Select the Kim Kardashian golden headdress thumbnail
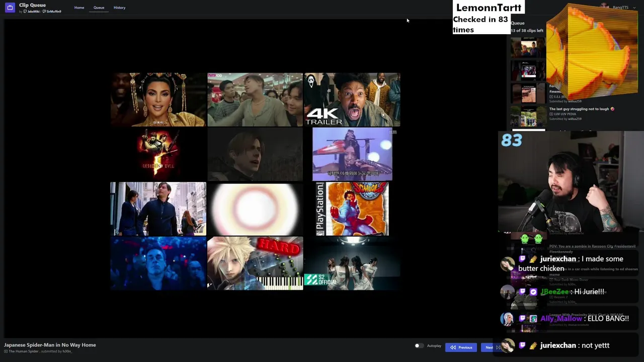Screen dimensions: 644x362 (x=158, y=100)
